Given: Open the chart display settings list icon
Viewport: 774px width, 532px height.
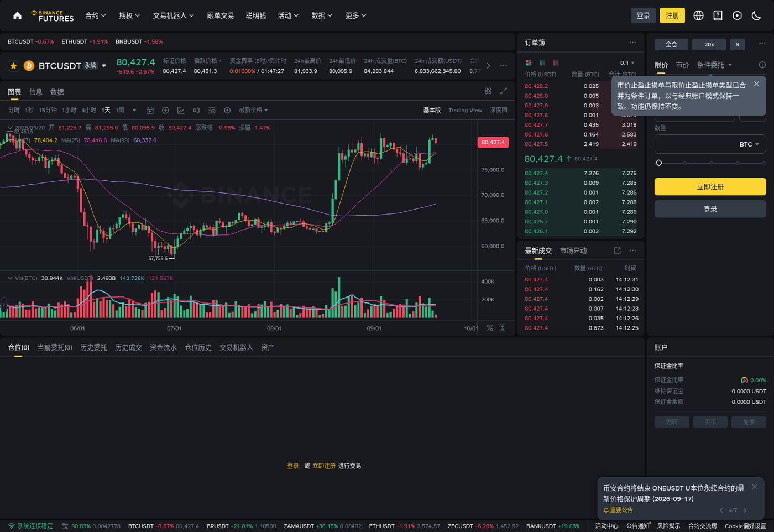Looking at the screenshot, I should click(x=212, y=111).
